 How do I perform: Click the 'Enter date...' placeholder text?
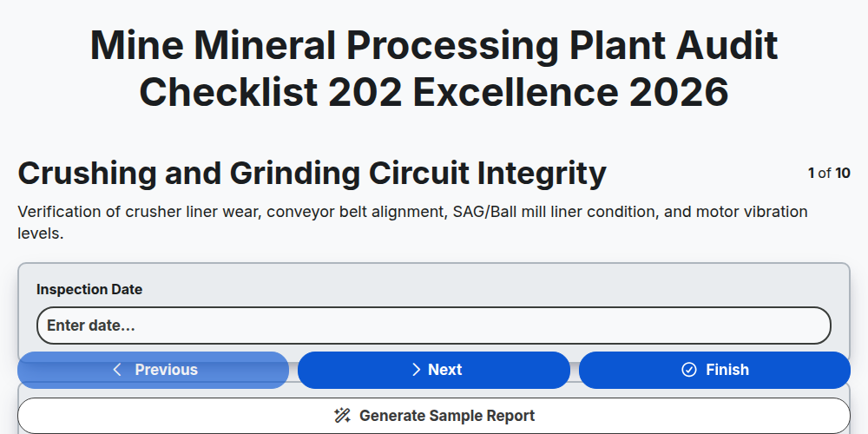point(91,325)
